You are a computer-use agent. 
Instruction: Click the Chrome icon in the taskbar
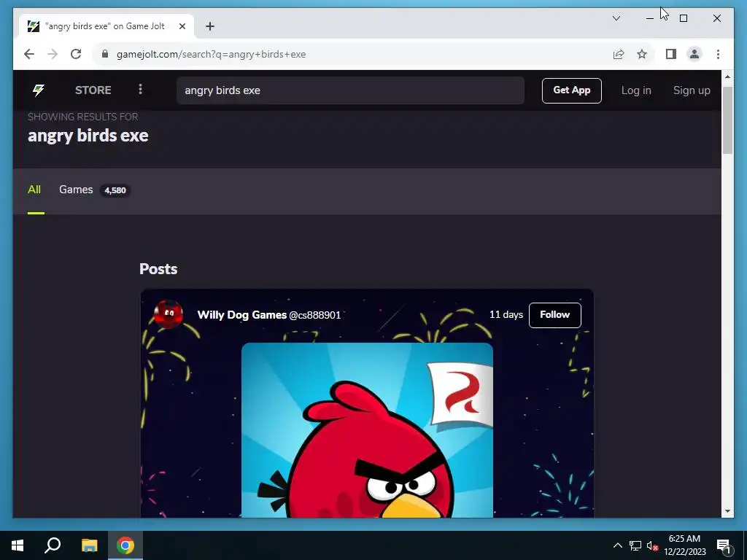(125, 545)
